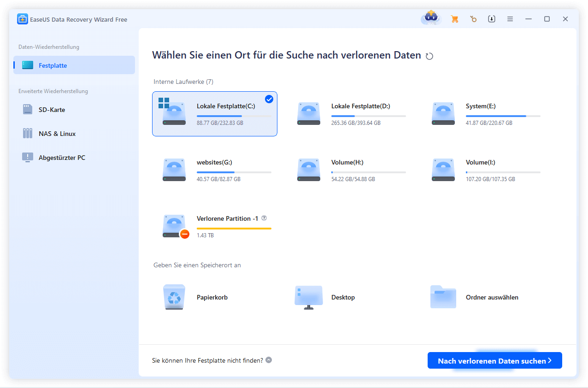The image size is (588, 388).
Task: Click the Ordner auswählen folder icon
Action: (443, 297)
